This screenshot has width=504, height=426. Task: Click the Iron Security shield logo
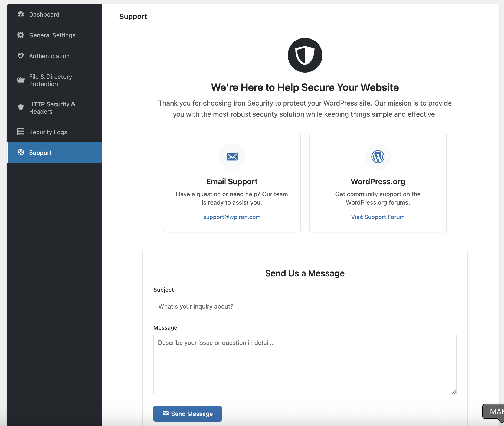[x=305, y=55]
